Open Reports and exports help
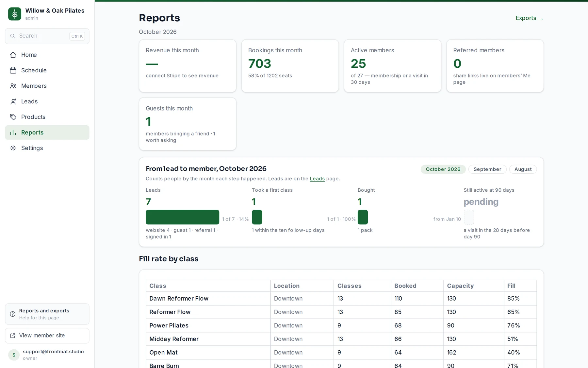Screen dimensions: 588x368 [47, 314]
